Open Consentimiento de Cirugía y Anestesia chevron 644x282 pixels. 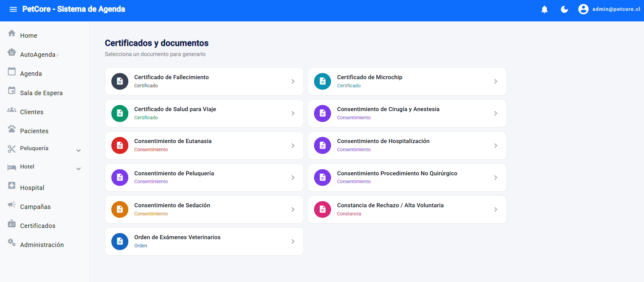click(x=496, y=113)
